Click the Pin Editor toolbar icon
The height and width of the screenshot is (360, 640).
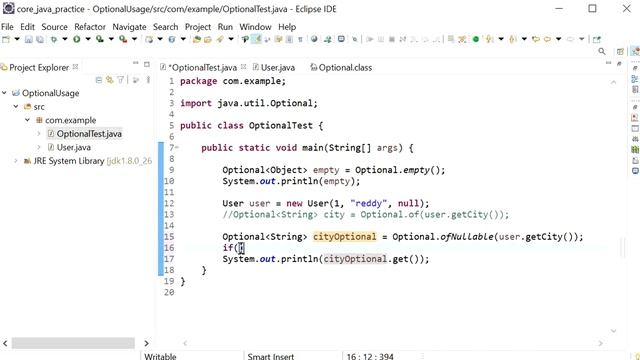(597, 39)
